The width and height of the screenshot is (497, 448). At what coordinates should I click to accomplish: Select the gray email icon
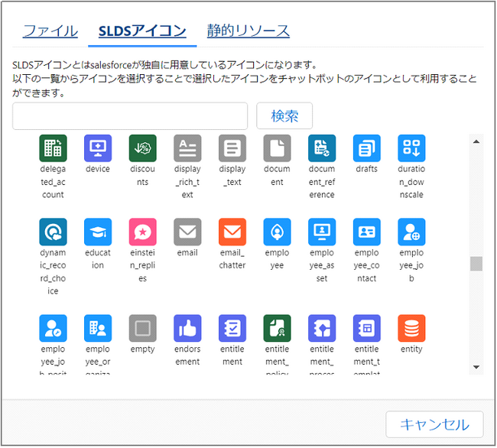(x=187, y=232)
